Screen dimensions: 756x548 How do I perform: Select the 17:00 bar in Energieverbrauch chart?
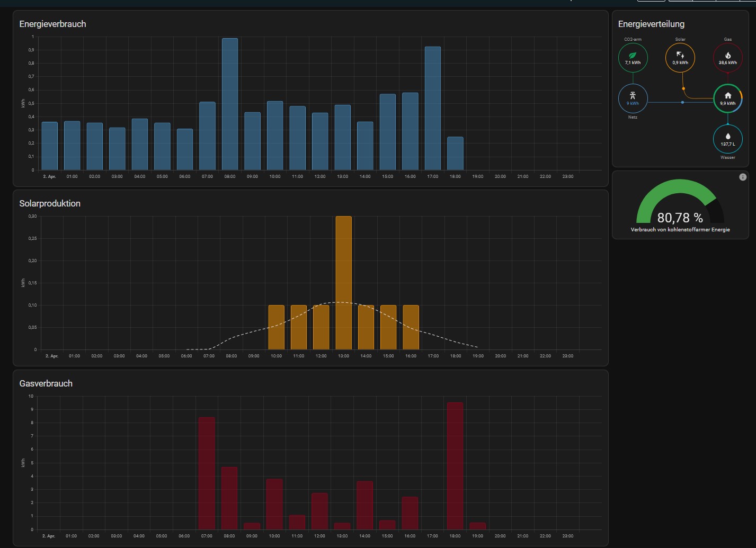pyautogui.click(x=433, y=108)
